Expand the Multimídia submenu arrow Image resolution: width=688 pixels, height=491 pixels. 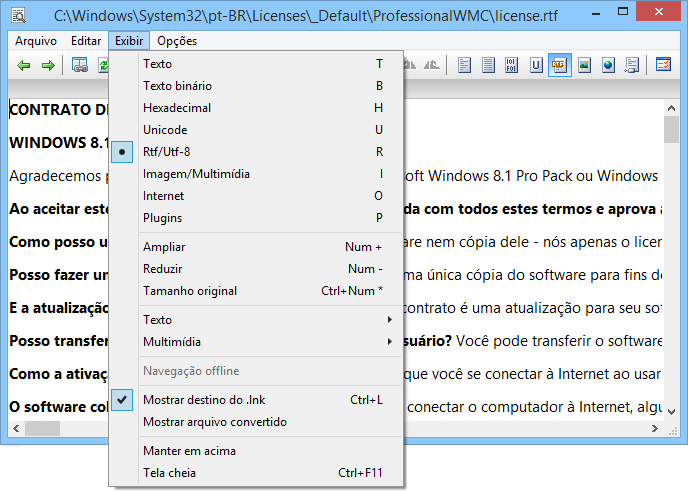point(390,341)
